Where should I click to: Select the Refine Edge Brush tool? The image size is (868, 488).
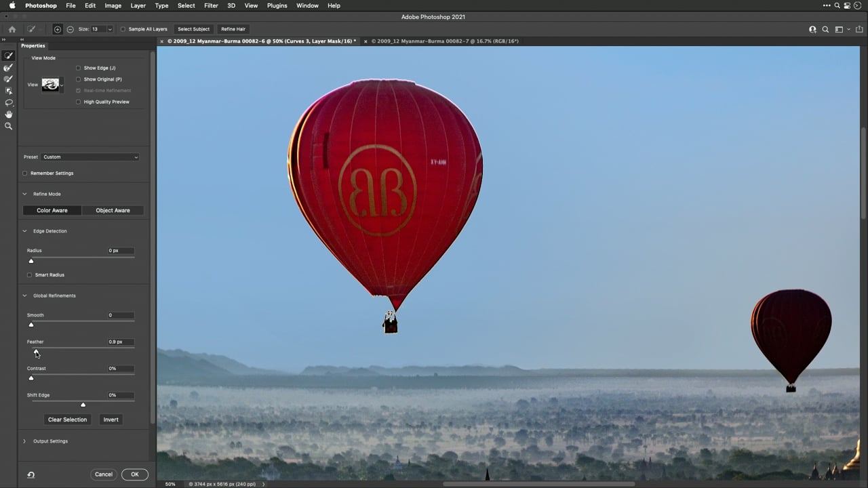(8, 68)
